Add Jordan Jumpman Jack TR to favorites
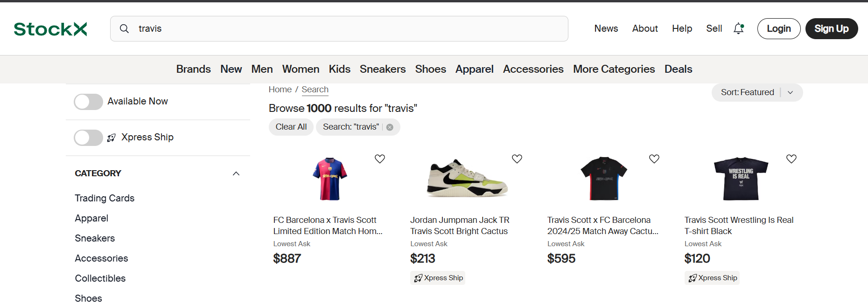Viewport: 868px width, 304px height. [517, 159]
